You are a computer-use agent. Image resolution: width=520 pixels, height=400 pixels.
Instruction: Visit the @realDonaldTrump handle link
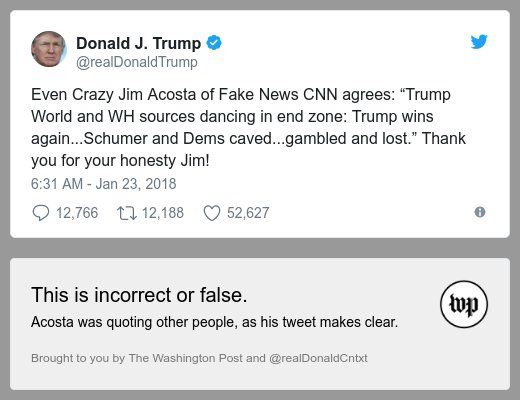[x=137, y=62]
